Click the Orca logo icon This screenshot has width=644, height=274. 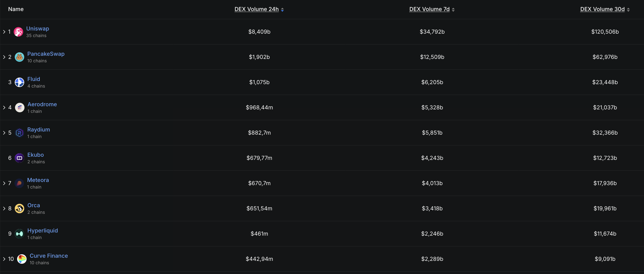pyautogui.click(x=19, y=209)
